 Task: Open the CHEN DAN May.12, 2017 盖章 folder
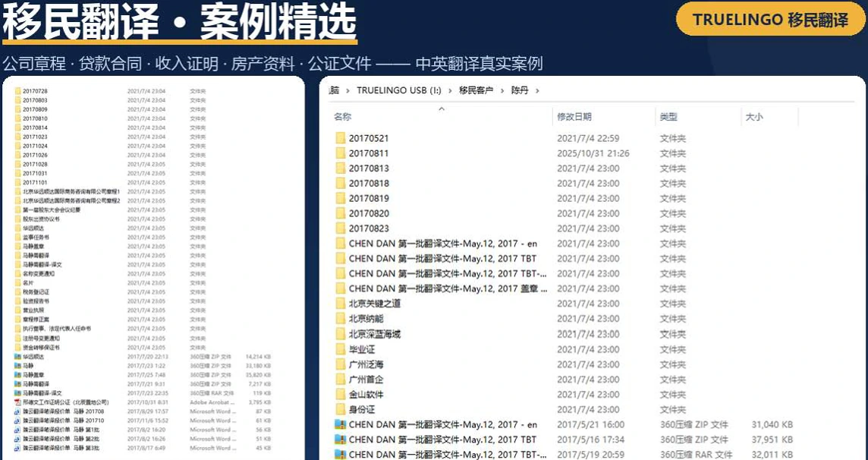pyautogui.click(x=448, y=288)
